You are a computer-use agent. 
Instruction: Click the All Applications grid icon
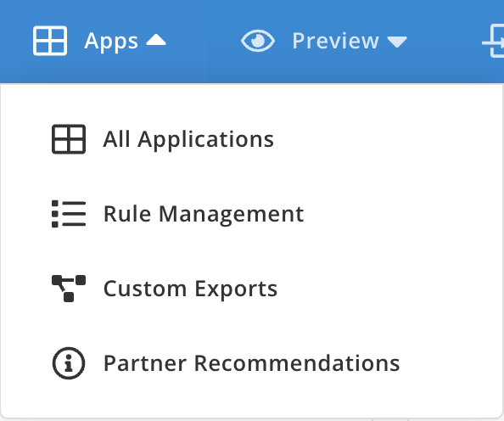click(x=69, y=139)
